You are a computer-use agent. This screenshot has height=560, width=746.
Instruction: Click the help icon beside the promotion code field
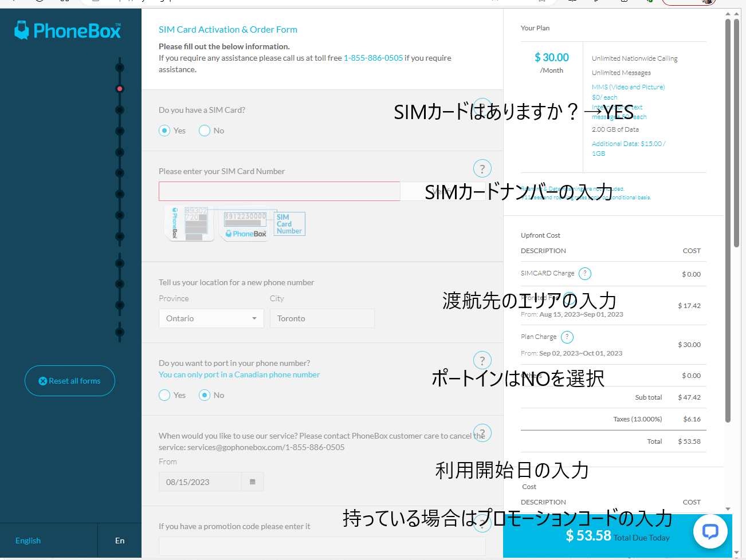[482, 523]
